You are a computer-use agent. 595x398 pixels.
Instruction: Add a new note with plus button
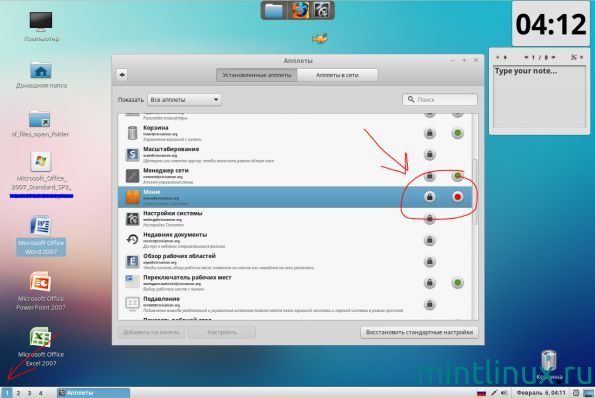(498, 57)
